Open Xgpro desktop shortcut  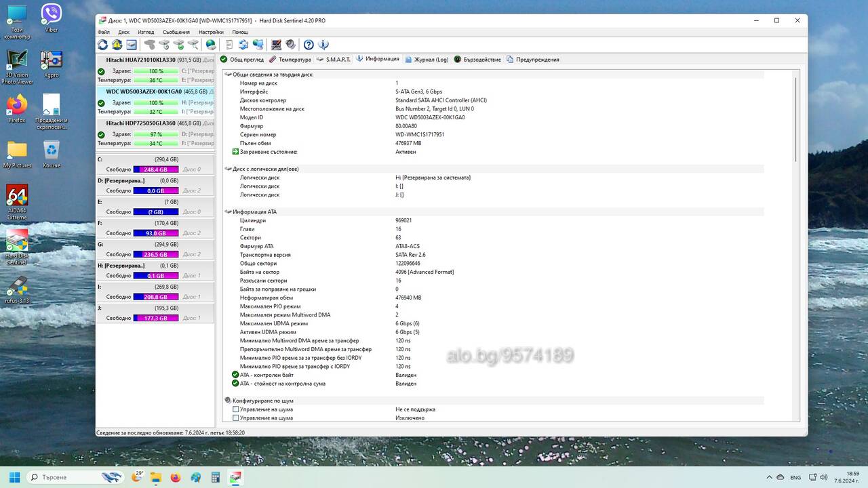pos(52,64)
